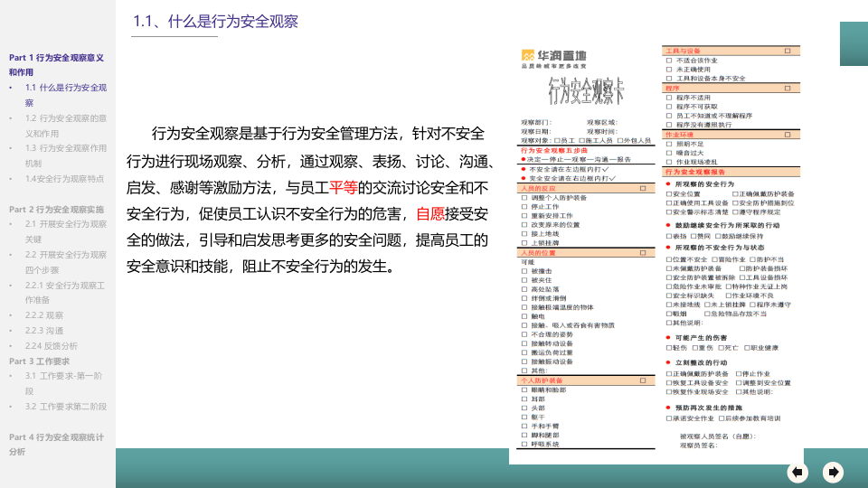Jump to 3.2 工作要求第二阶段
This screenshot has height=488, width=868.
pos(65,406)
